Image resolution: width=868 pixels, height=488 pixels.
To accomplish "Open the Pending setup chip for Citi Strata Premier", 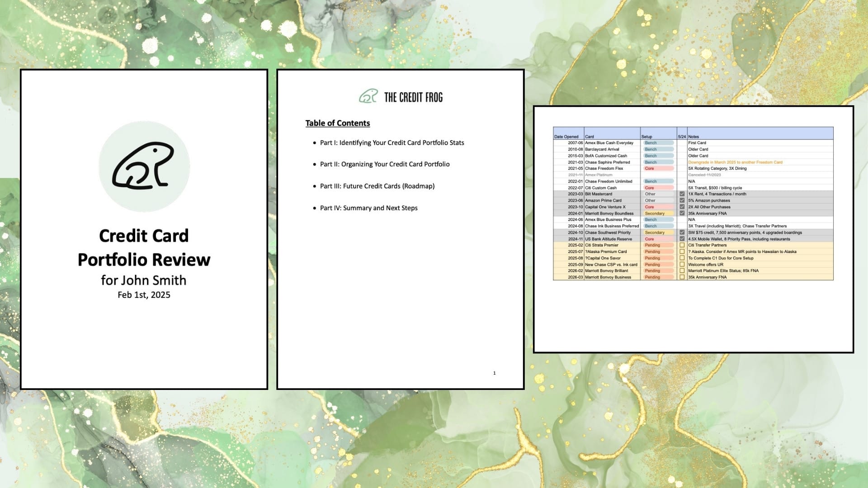I will (658, 245).
